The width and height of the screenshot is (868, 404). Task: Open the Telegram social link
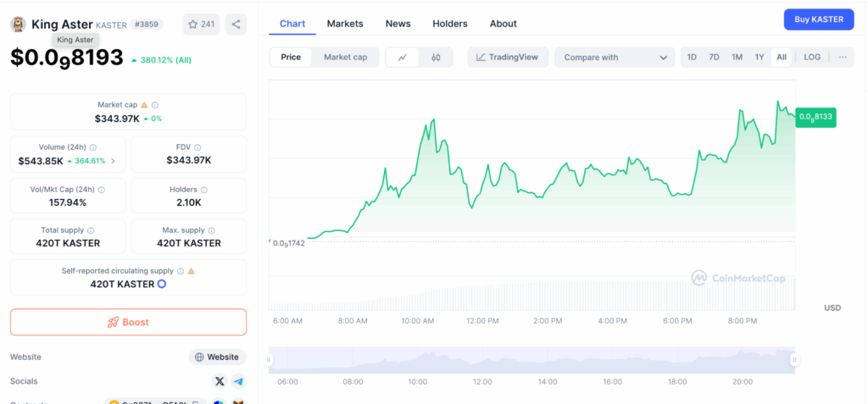click(238, 382)
